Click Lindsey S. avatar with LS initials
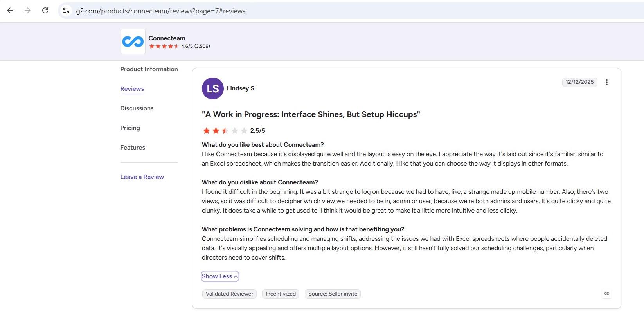The width and height of the screenshot is (644, 312). (x=213, y=88)
